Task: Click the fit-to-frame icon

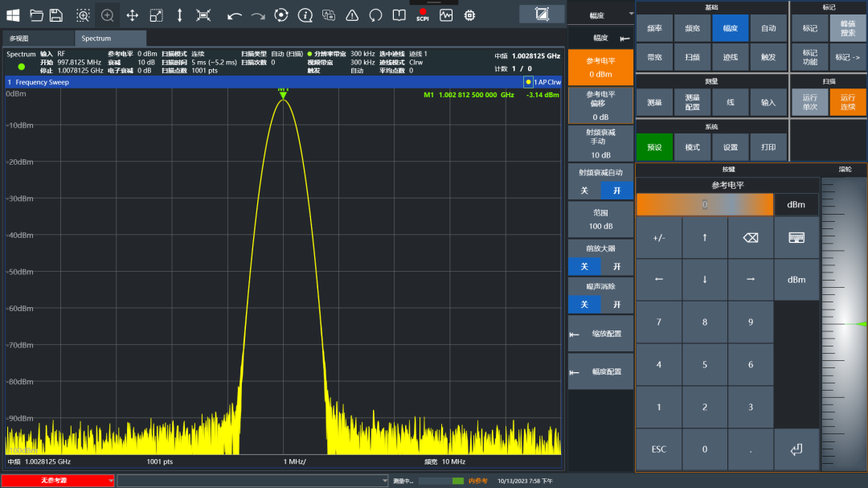Action: pyautogui.click(x=203, y=15)
